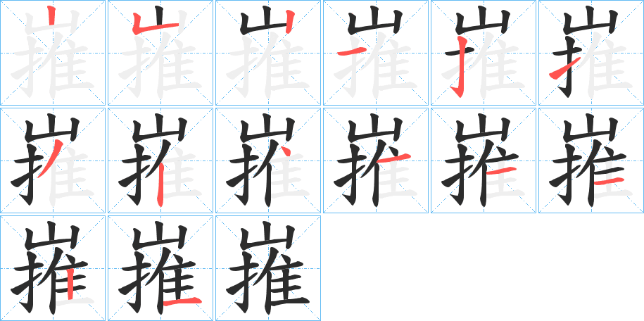Open the cell completing the 山 with red right stroke
Screen dimensions: 644x321
[267, 53]
